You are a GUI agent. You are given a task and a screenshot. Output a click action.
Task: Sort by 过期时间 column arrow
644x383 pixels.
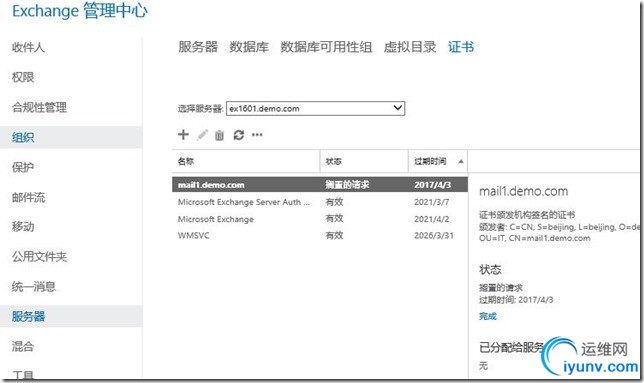tap(461, 161)
